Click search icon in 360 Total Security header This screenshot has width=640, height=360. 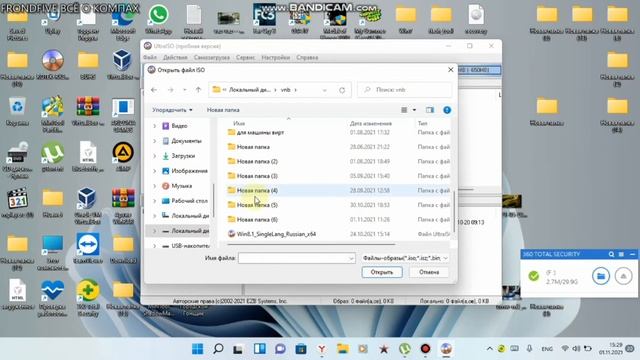611,254
